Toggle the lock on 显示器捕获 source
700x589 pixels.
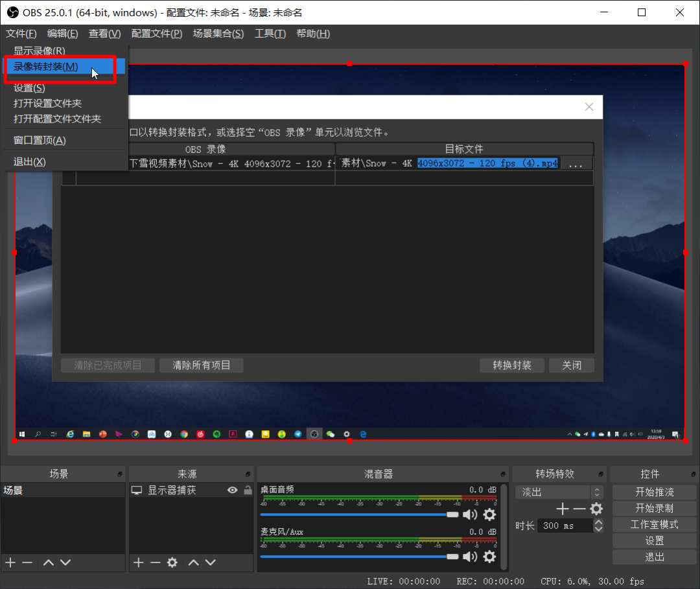click(248, 490)
